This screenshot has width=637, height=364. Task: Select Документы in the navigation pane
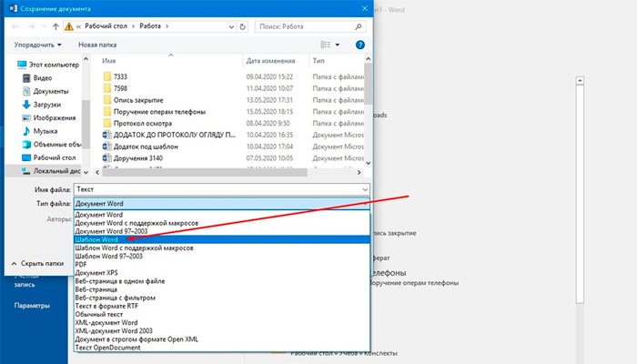(x=45, y=91)
